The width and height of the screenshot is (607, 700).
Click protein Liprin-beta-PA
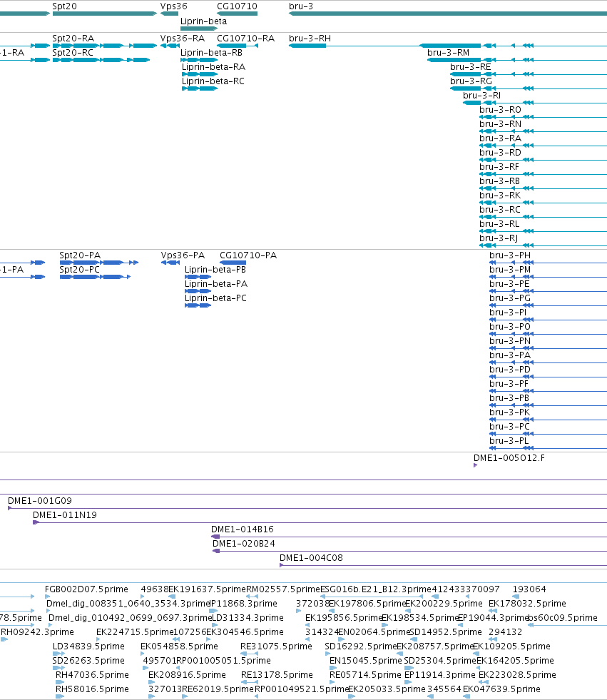point(198,291)
